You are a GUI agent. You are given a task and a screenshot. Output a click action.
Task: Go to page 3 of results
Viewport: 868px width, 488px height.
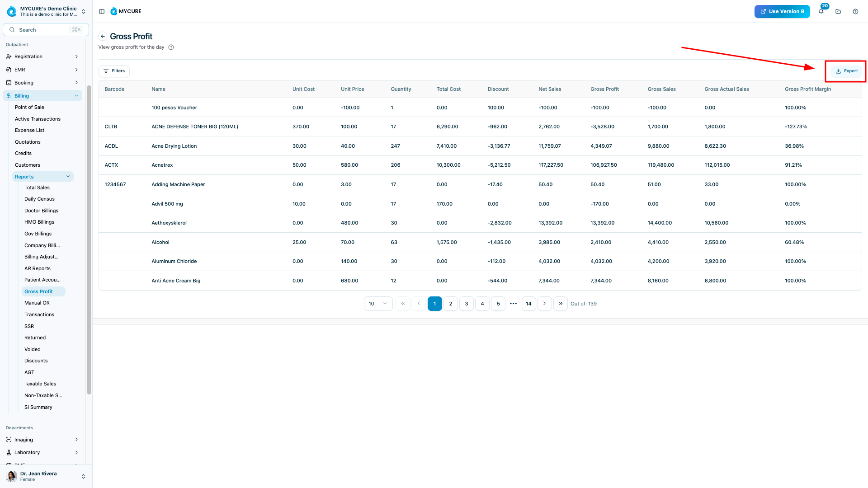[467, 304]
